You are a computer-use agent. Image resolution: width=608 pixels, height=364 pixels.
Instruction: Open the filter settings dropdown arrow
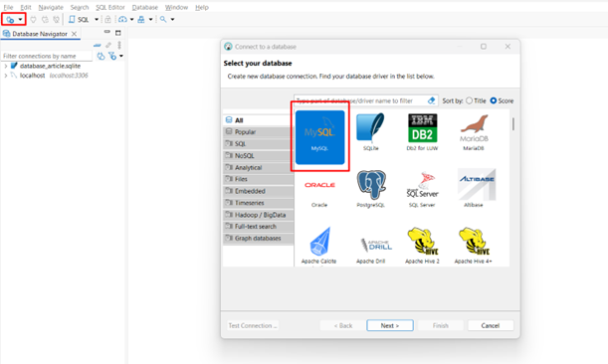pos(121,57)
